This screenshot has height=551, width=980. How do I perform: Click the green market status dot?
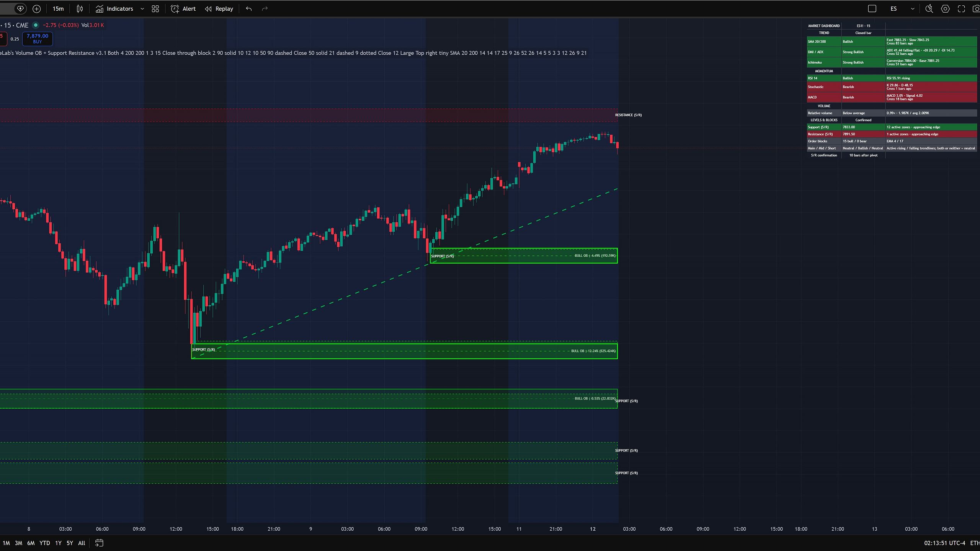pyautogui.click(x=36, y=25)
